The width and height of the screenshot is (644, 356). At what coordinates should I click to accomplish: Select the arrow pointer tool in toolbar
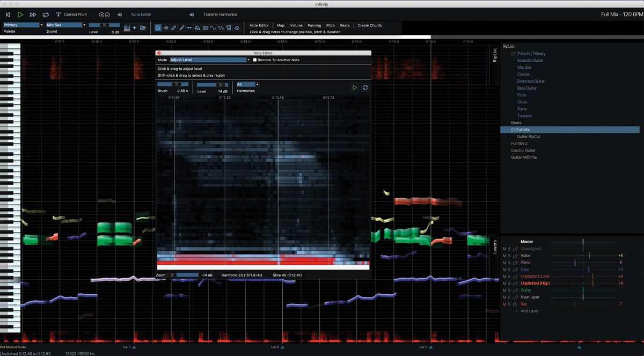coord(158,27)
